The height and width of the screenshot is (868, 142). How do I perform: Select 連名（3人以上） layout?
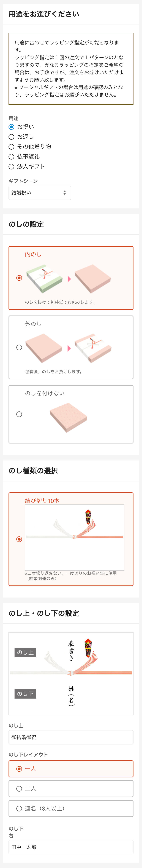[19, 809]
